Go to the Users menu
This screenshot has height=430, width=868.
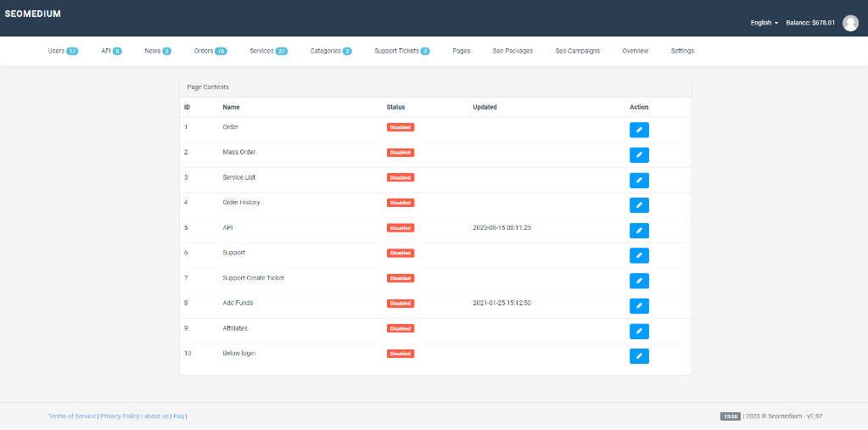pyautogui.click(x=63, y=51)
